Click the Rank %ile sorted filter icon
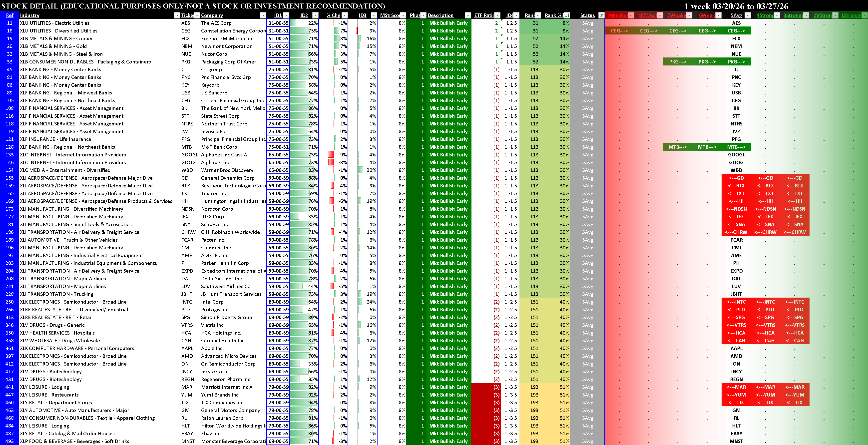The height and width of the screenshot is (445, 868). [567, 15]
